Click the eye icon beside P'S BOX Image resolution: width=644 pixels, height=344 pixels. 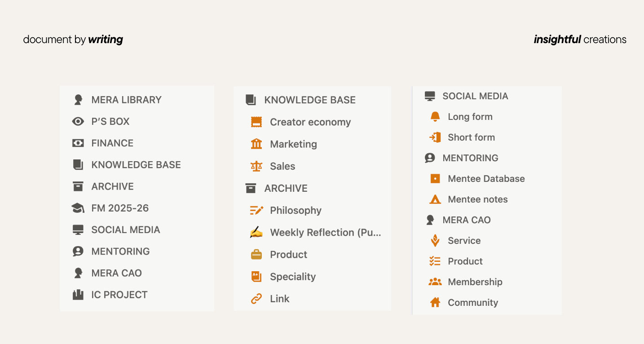click(78, 121)
